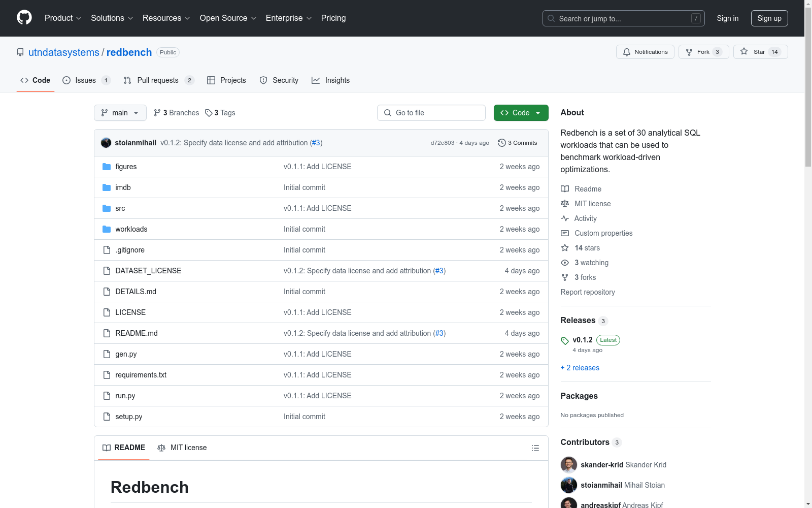Click the Report repository link
This screenshot has height=508, width=812.
coord(588,292)
